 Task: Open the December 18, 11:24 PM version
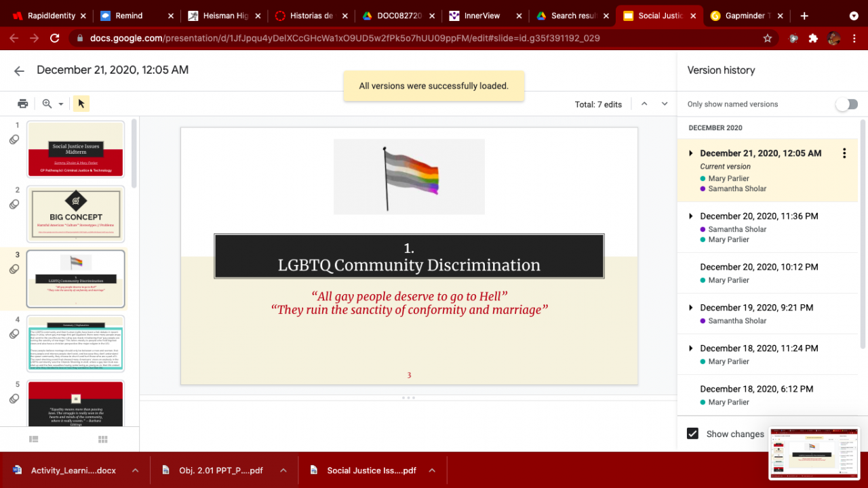[768, 354]
